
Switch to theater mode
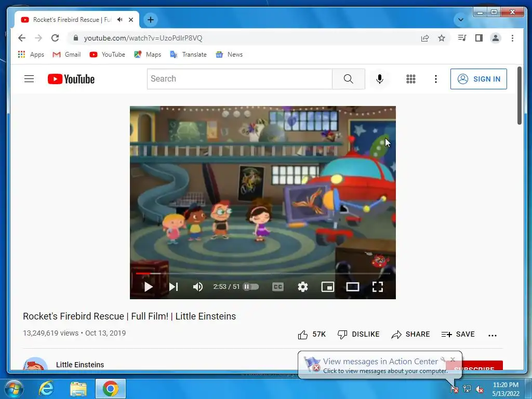(353, 287)
